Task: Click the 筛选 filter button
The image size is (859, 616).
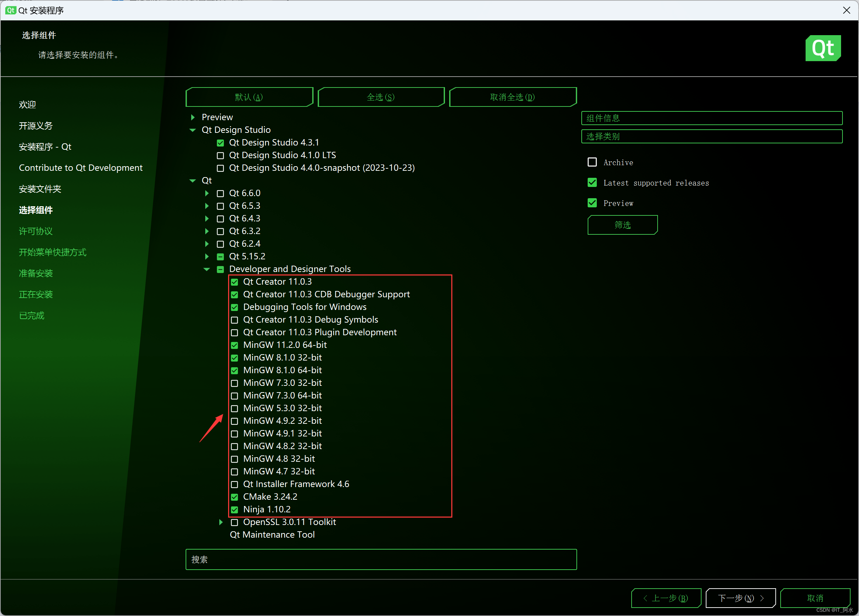Action: click(x=622, y=225)
